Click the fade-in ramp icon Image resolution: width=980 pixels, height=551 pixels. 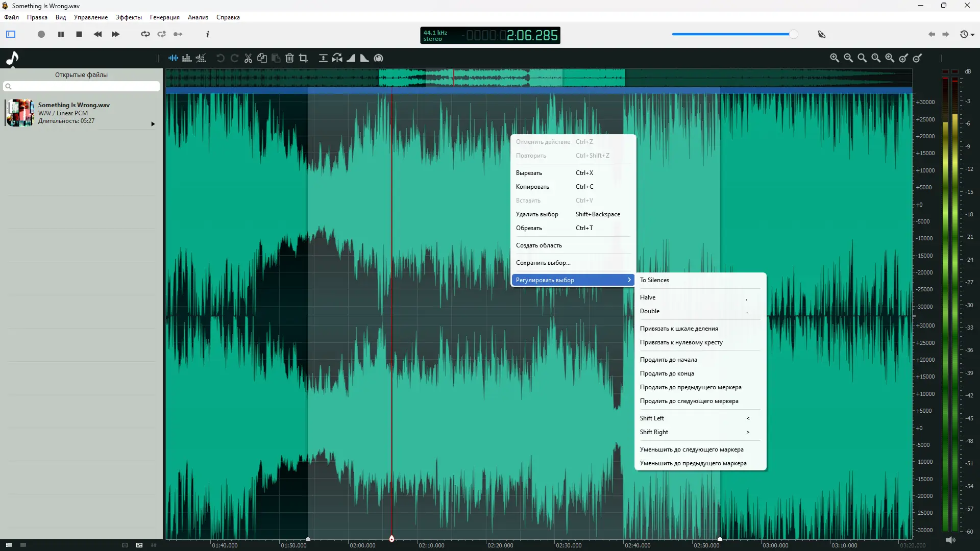pos(351,58)
